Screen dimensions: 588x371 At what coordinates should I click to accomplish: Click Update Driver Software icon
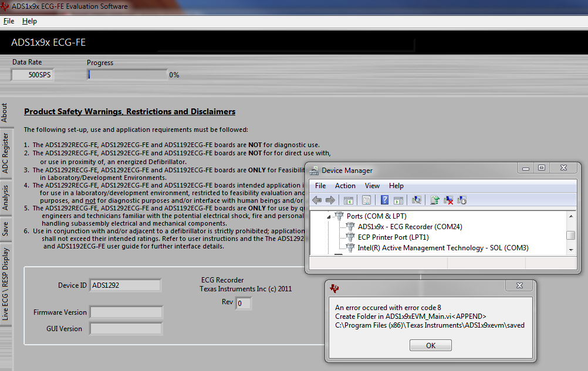coord(435,200)
